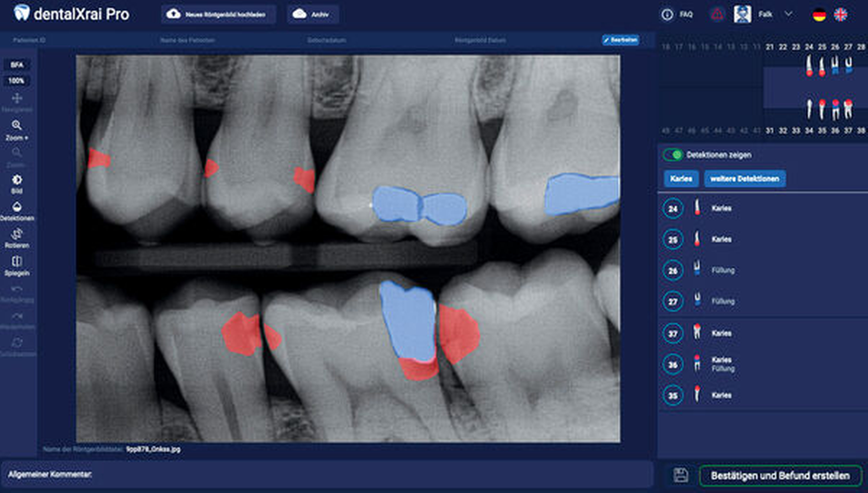
Task: Click the Zoom + magnifier tool
Action: 17,126
